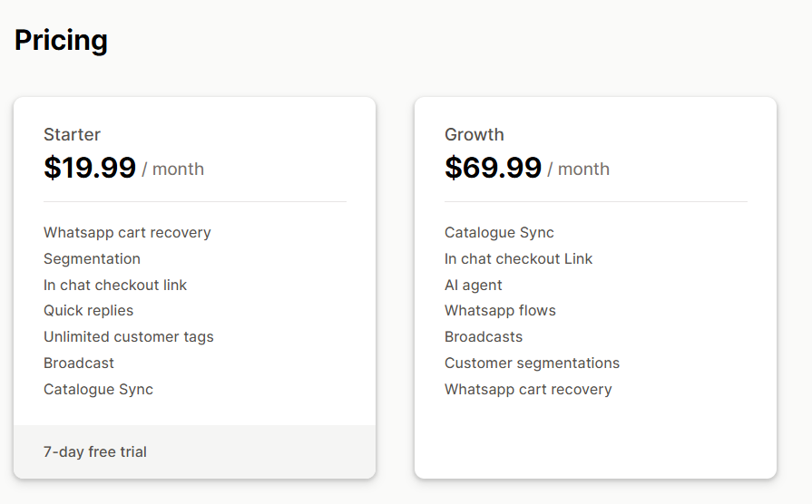Viewport: 812px width, 504px height.
Task: Click the Whatsapp flows feature
Action: (500, 311)
